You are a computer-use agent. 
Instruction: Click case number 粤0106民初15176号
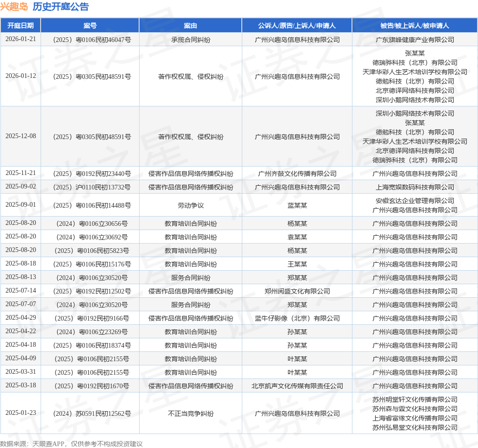(92, 264)
